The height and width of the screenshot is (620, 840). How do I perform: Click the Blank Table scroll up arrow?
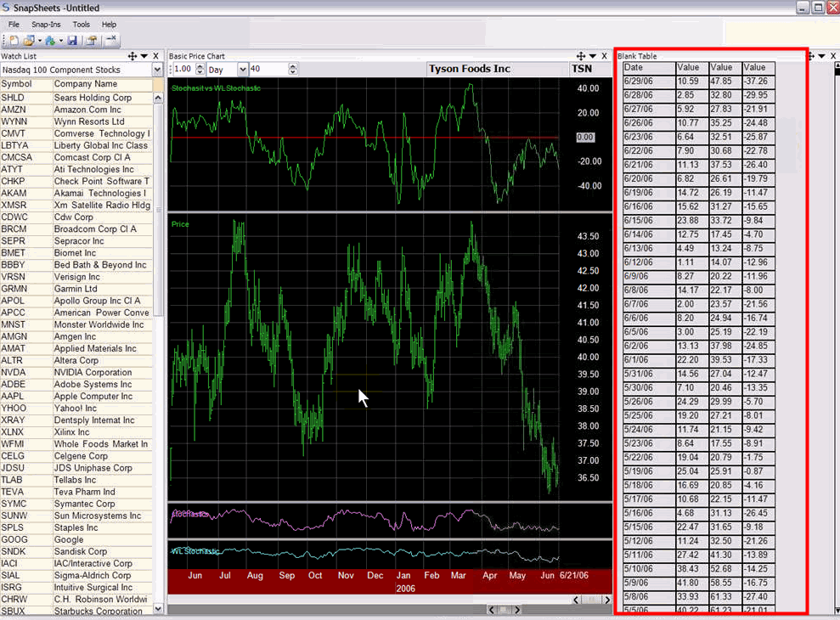pyautogui.click(x=837, y=66)
